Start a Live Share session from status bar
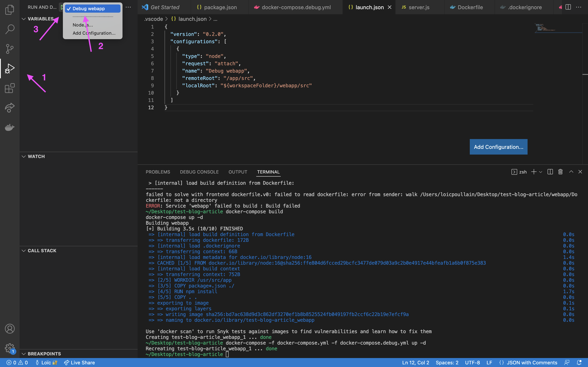 (79, 362)
